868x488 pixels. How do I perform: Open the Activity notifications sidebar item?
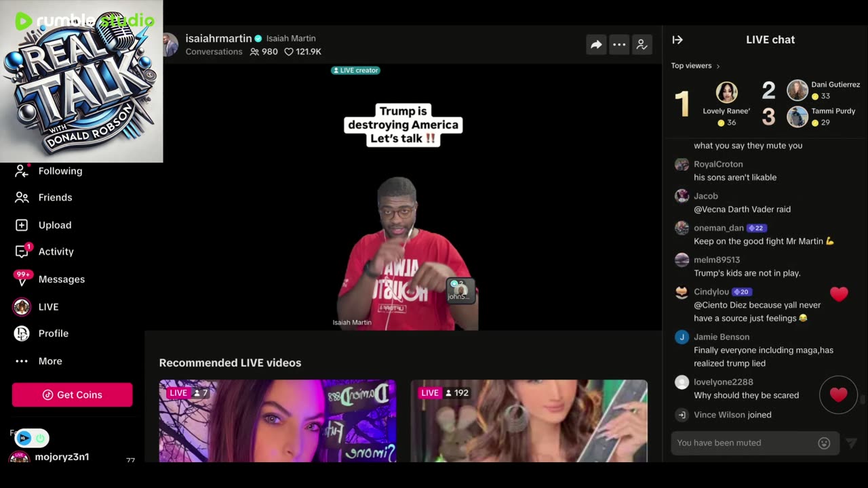pyautogui.click(x=45, y=251)
